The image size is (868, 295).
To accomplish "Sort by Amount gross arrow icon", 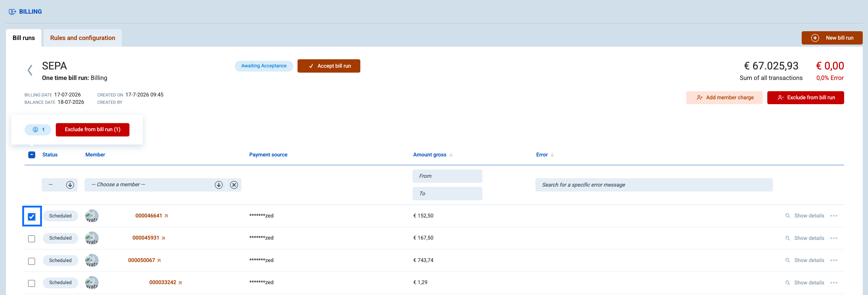I will [451, 155].
